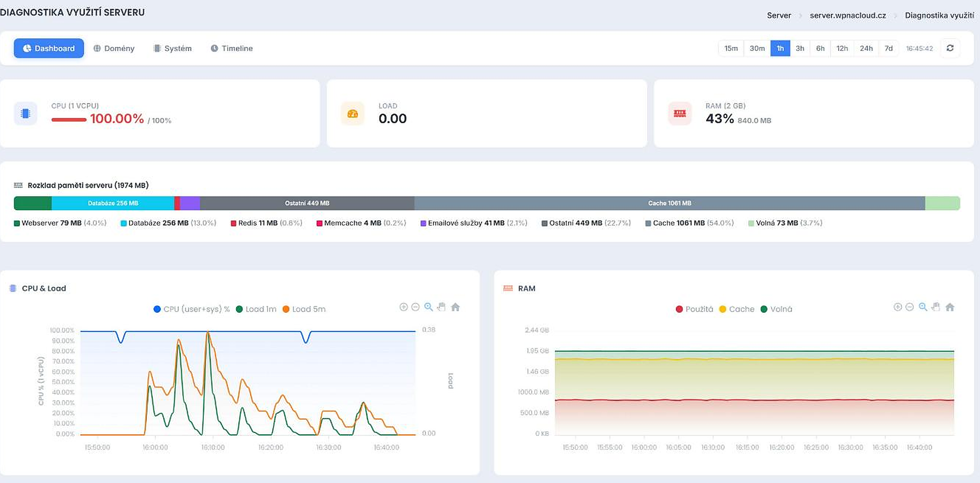The image size is (980, 483).
Task: Select the 7d time range
Action: 889,48
